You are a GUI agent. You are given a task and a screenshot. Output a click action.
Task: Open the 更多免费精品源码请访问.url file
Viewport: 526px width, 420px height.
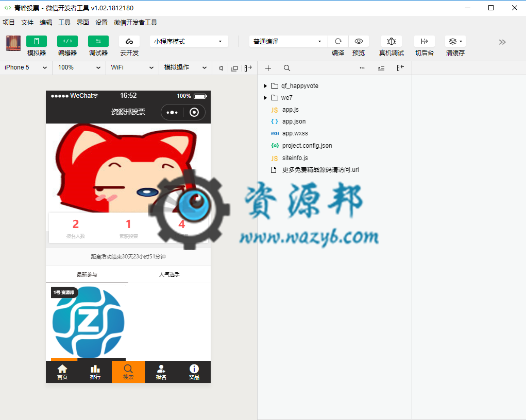pos(320,170)
